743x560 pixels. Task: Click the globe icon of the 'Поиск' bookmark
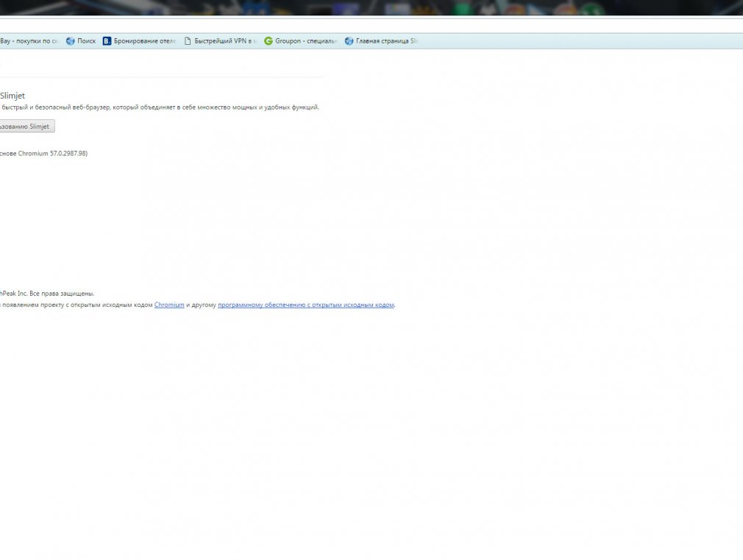click(x=70, y=41)
